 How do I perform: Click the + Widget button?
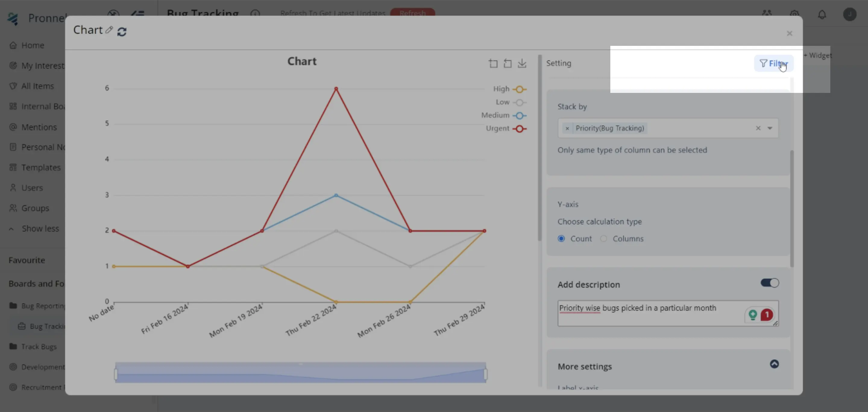coord(818,55)
